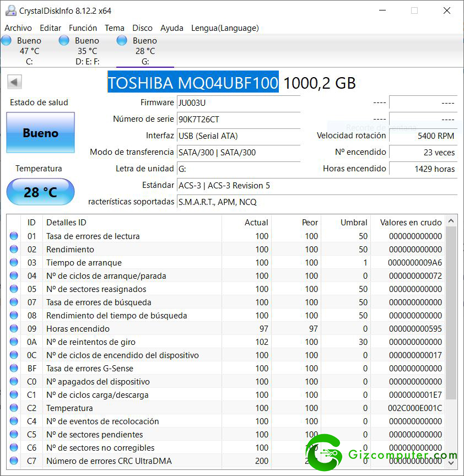464x476 pixels.
Task: Click raw value 002C000E001C
Action: pos(415,408)
